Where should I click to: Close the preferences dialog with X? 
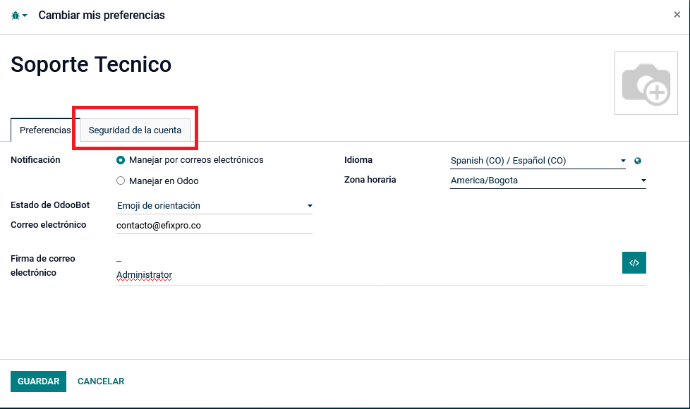coord(677,15)
